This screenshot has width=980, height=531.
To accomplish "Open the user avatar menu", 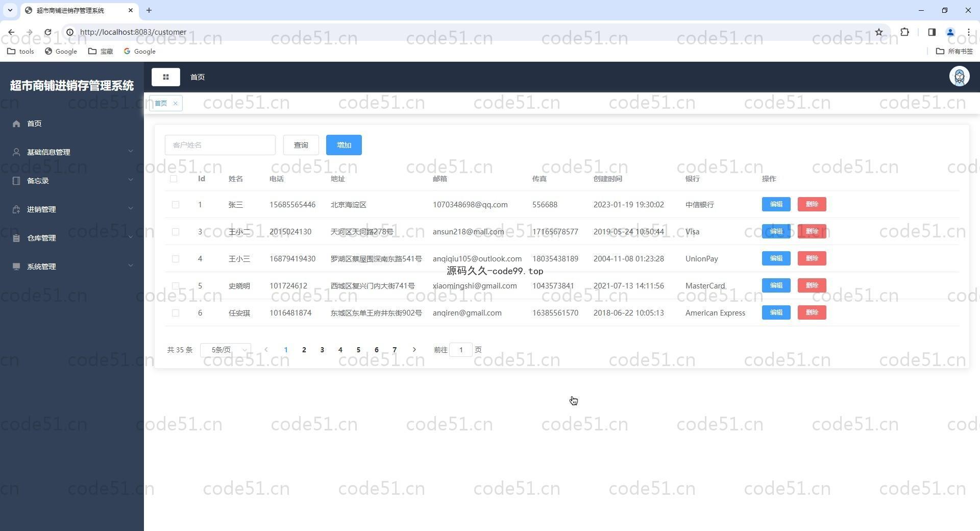I will [x=959, y=77].
